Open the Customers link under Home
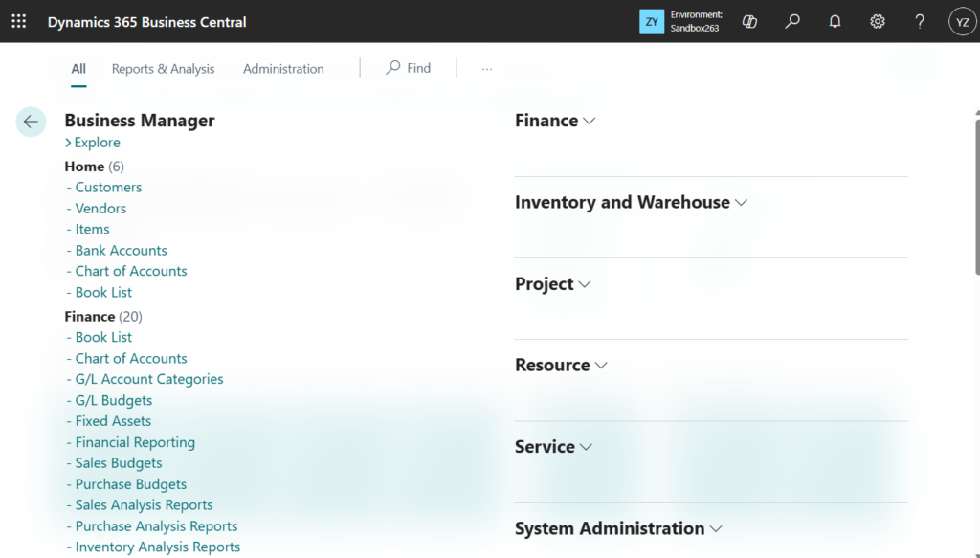Screen dimensions: 980x558 pos(108,188)
